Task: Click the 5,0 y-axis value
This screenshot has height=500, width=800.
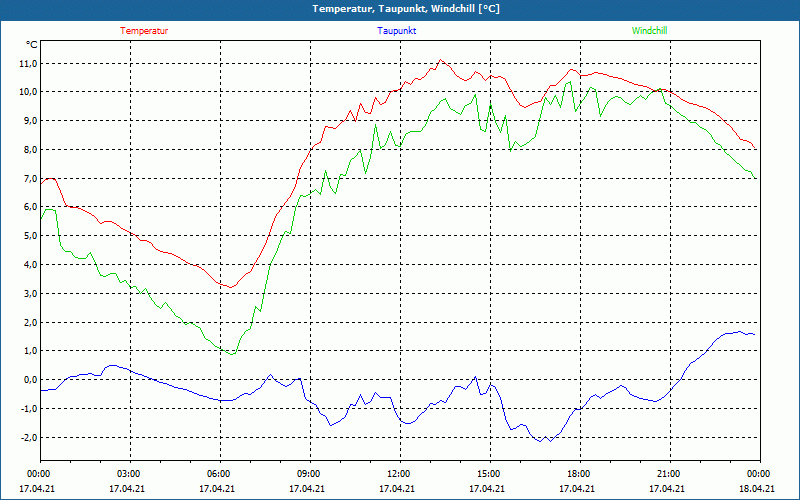Action: 30,236
